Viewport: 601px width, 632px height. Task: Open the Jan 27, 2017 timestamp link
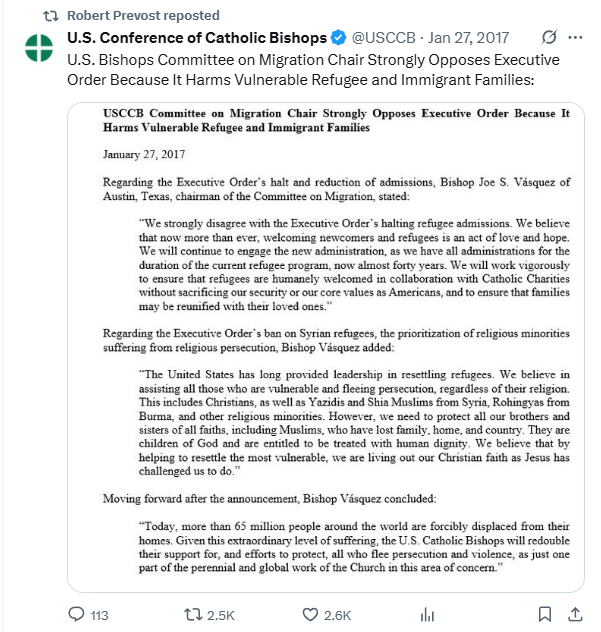coord(468,37)
